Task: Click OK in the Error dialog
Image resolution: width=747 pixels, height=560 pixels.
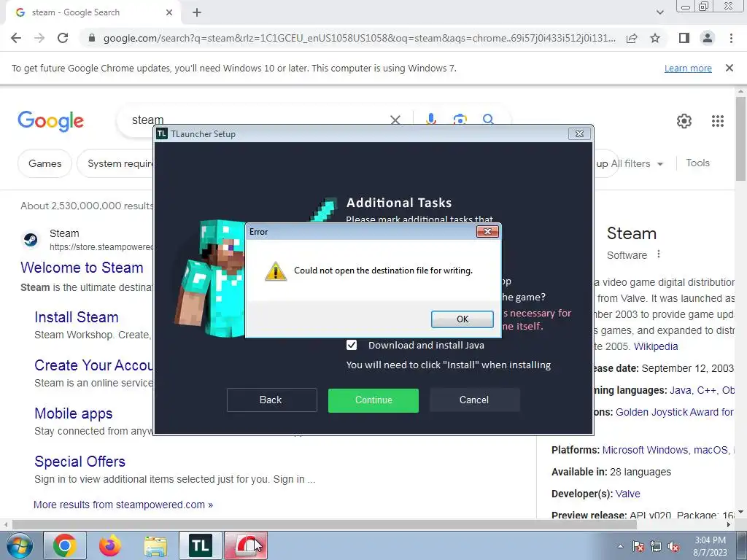Action: pyautogui.click(x=462, y=319)
